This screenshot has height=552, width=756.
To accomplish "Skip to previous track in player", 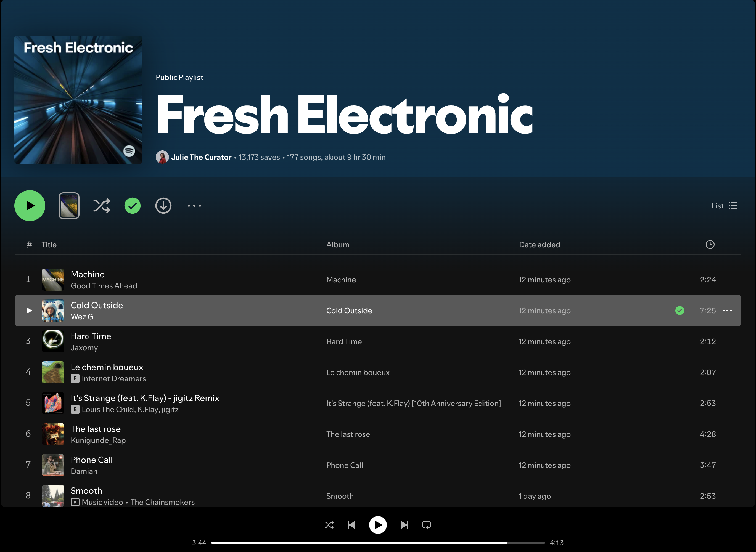I will [x=351, y=525].
